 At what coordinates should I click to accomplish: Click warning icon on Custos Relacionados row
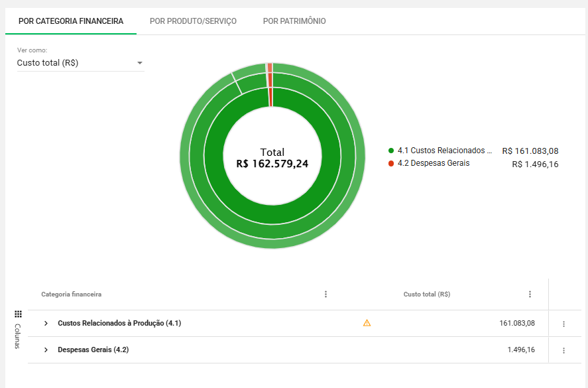[367, 323]
